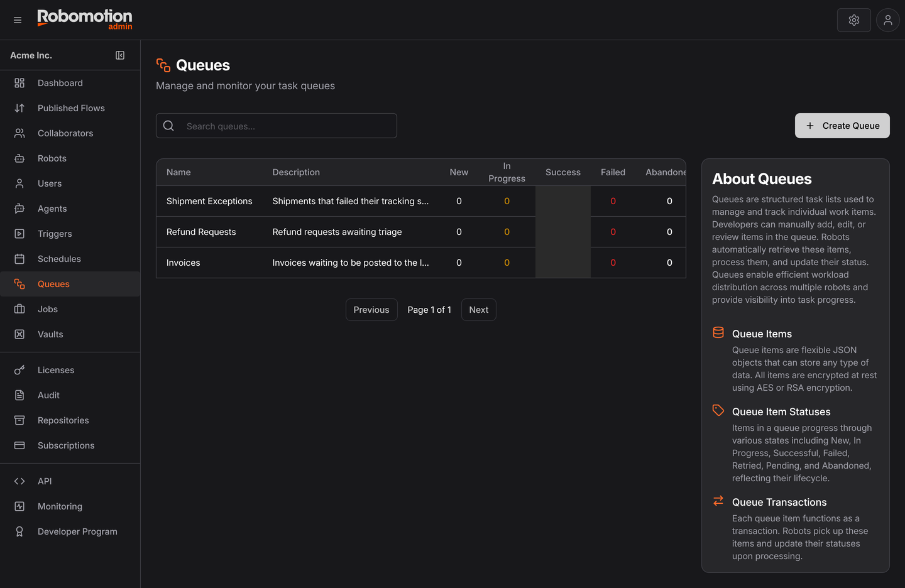Click the Dashboard grid icon
Screen dimensions: 905x588
(19, 83)
